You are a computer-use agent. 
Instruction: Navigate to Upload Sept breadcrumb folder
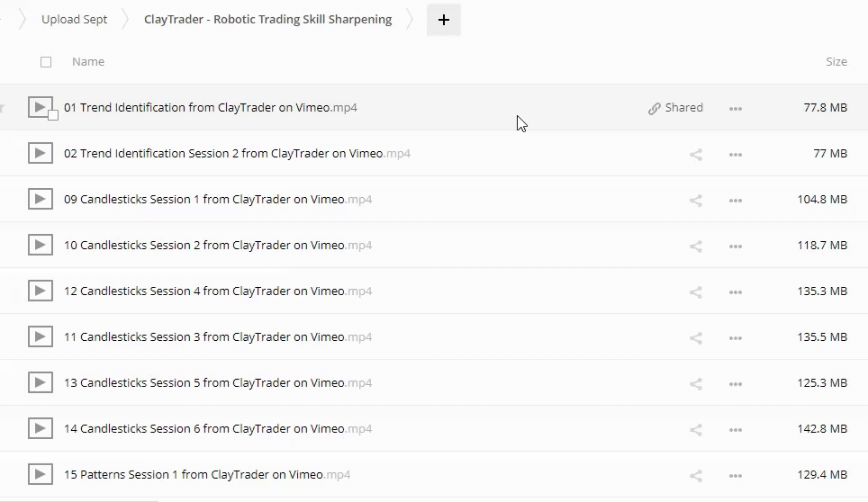pos(74,20)
